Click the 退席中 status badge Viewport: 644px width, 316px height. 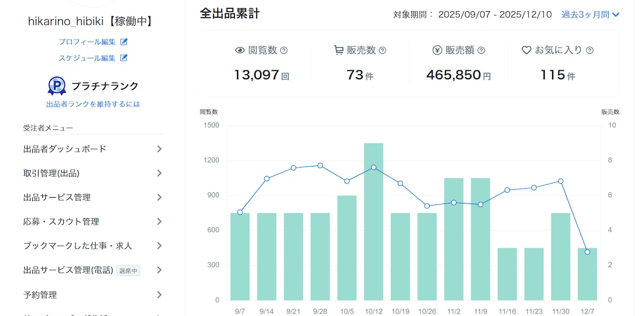point(128,271)
